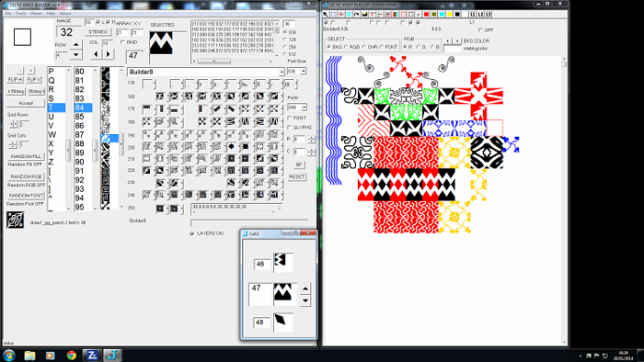Click the RANDOM FILL button
This screenshot has height=362, width=644.
(26, 156)
